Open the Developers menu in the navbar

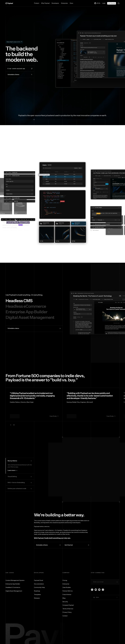pos(55,3)
